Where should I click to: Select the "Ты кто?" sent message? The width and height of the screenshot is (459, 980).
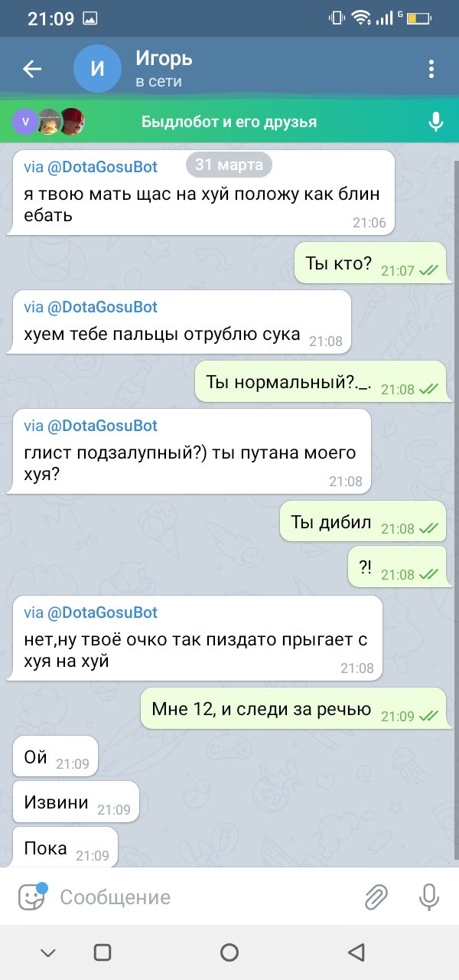pos(370,264)
